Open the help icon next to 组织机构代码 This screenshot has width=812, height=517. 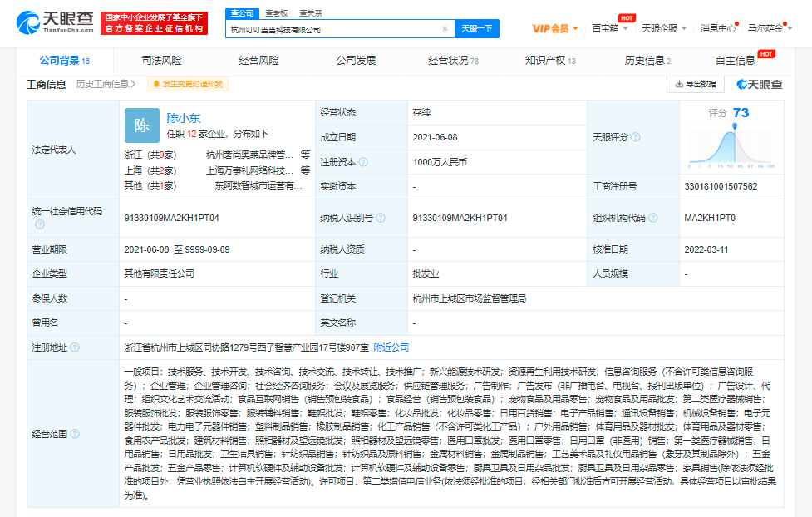pyautogui.click(x=653, y=218)
